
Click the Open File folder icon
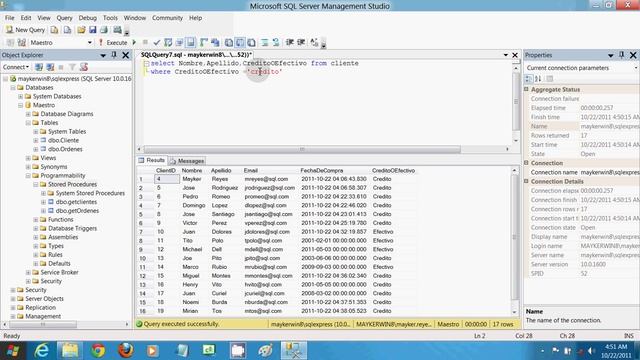click(x=81, y=30)
